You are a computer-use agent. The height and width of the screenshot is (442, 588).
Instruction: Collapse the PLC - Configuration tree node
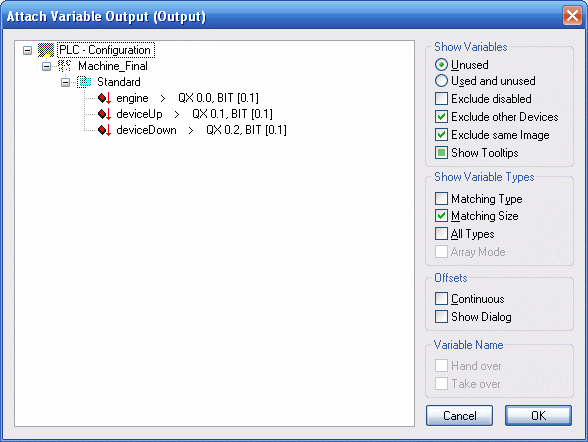click(x=27, y=50)
